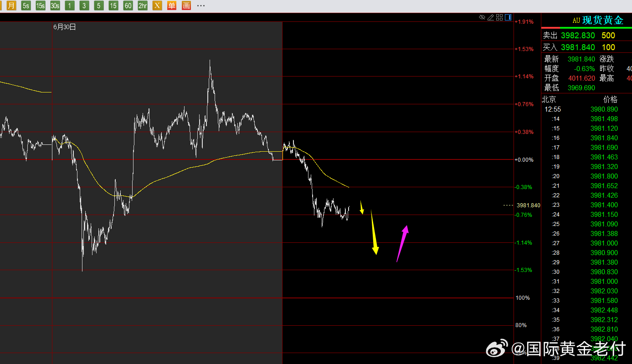
Task: Click the 6月30日 date marker on chart
Action: pyautogui.click(x=65, y=27)
